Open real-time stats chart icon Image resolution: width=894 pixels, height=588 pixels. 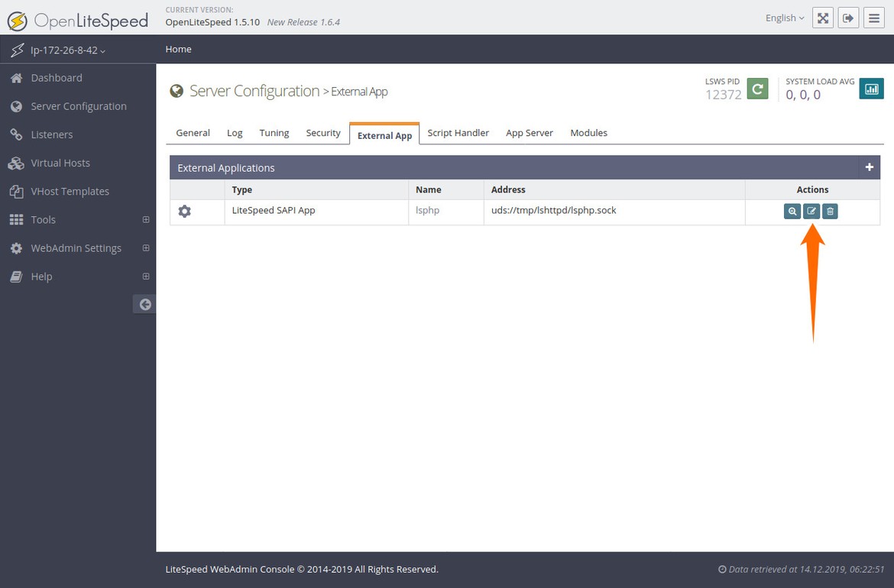point(872,89)
